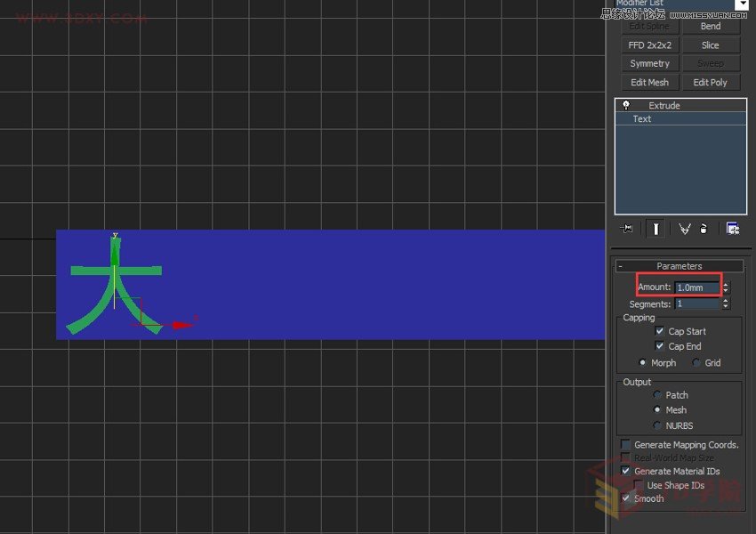The height and width of the screenshot is (534, 756).
Task: Select the NURBS output radio button
Action: pyautogui.click(x=658, y=425)
